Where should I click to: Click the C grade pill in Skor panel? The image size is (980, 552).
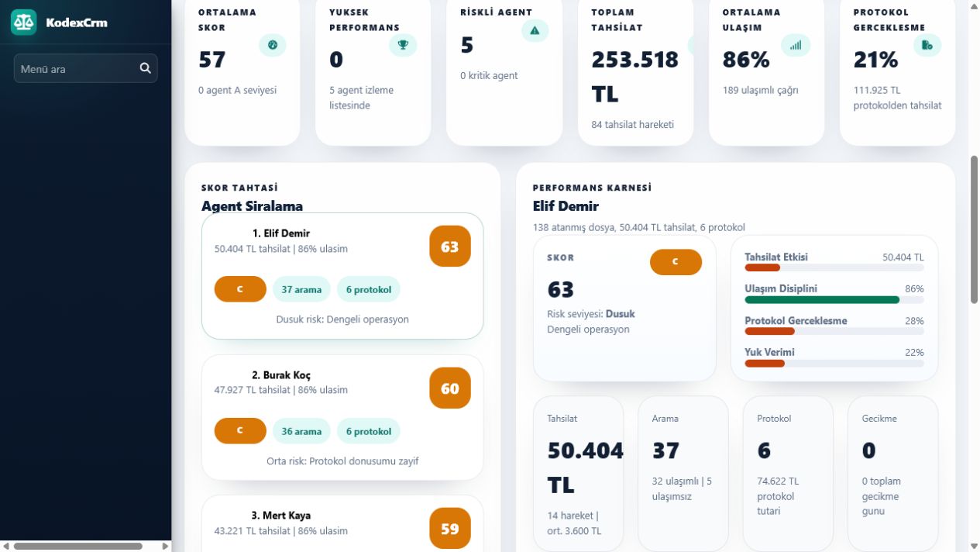(676, 262)
